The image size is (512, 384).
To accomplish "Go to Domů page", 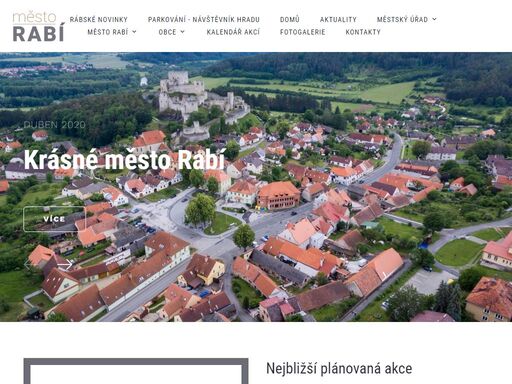I will point(290,19).
